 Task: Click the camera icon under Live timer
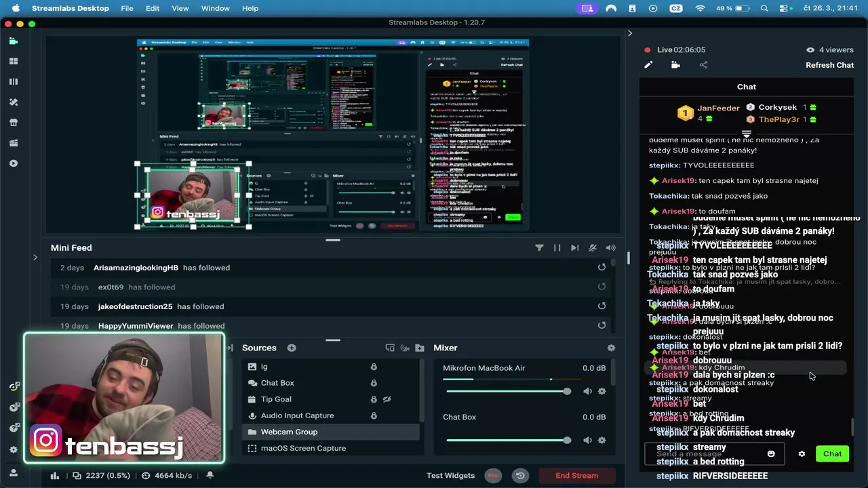pyautogui.click(x=675, y=65)
